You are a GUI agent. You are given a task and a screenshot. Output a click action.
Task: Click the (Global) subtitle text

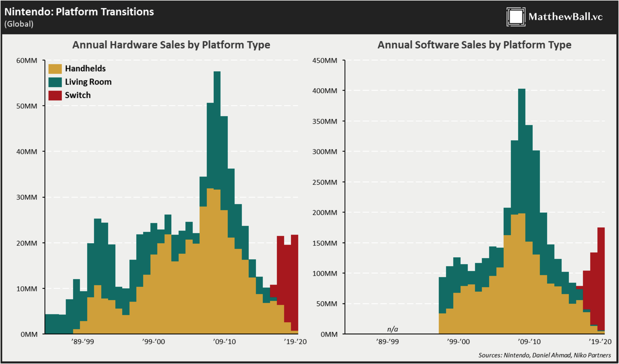pos(19,24)
